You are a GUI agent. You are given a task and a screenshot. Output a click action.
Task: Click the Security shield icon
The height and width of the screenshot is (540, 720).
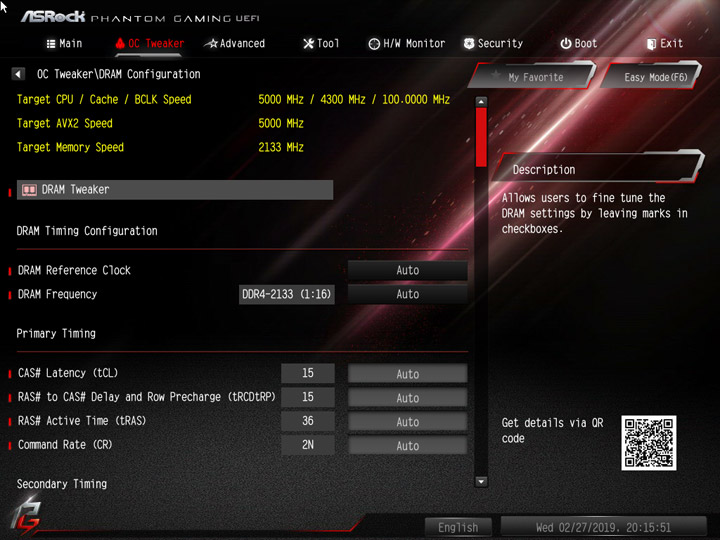tap(469, 44)
